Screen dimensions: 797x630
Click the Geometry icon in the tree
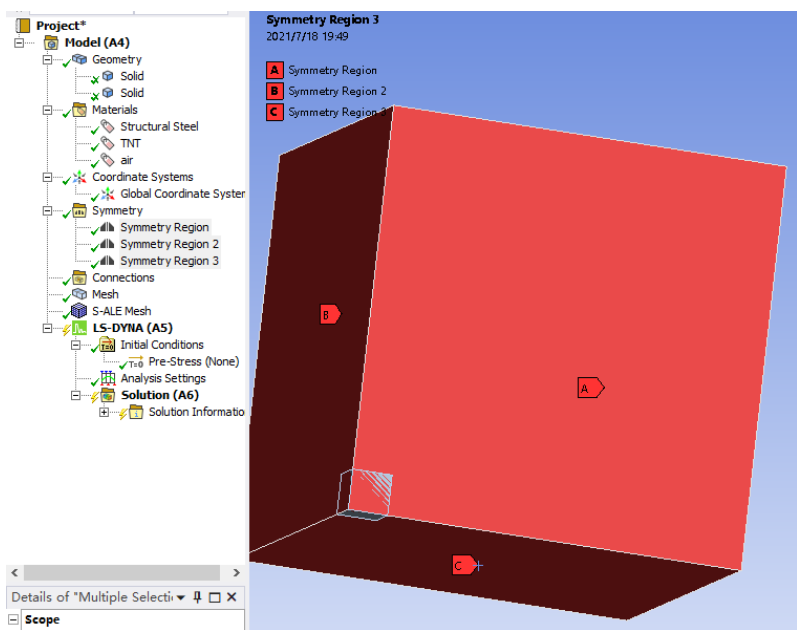pos(80,60)
